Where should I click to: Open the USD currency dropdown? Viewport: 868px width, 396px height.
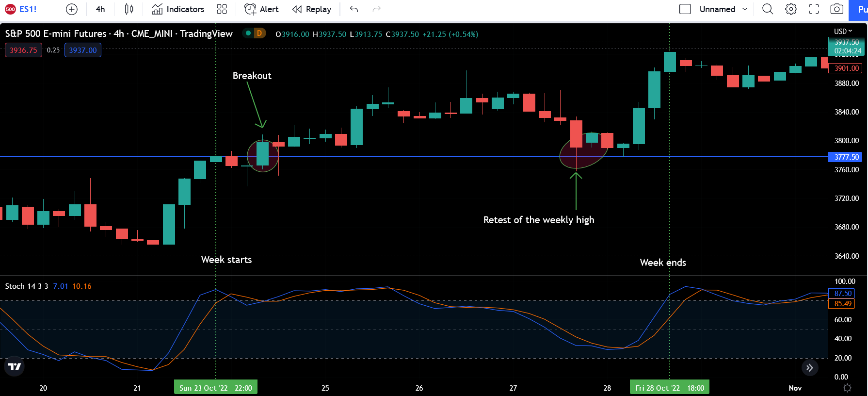pos(843,32)
